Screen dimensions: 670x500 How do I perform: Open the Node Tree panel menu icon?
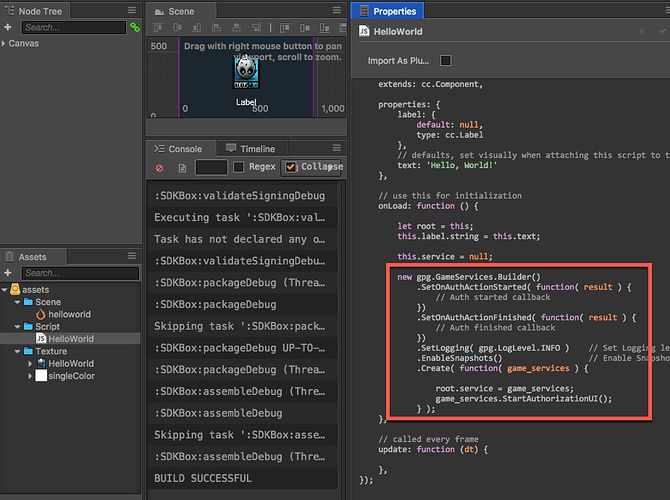(132, 9)
